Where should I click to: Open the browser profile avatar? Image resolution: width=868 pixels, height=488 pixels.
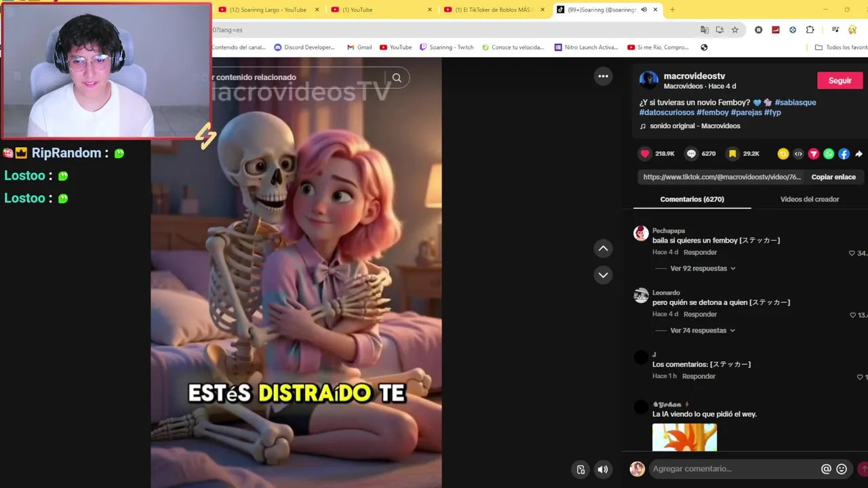point(852,30)
